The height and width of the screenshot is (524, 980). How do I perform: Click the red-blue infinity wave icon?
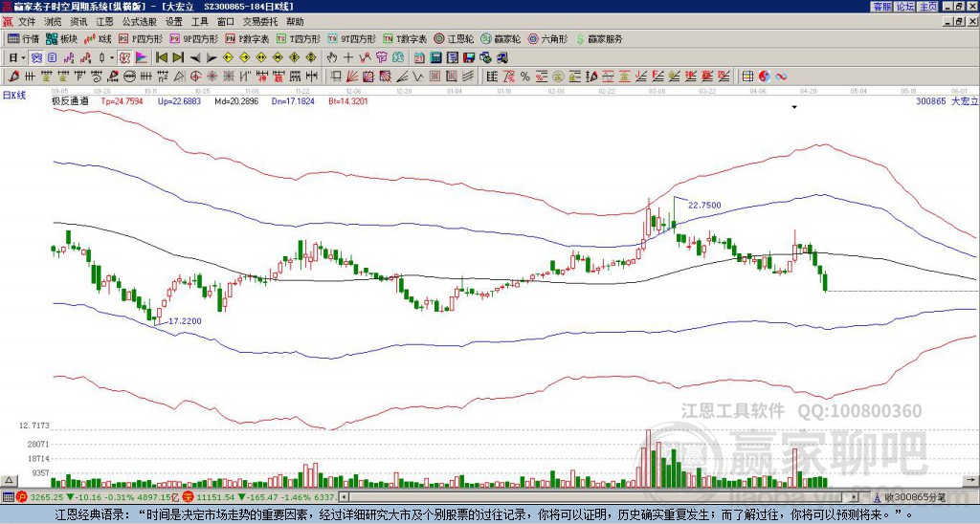781,76
